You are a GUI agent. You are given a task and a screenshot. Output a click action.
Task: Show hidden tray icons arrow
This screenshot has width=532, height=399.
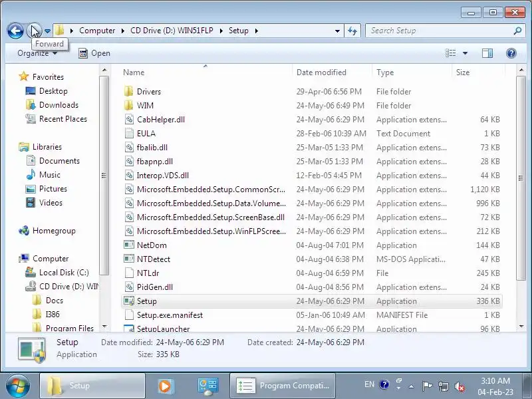point(411,386)
